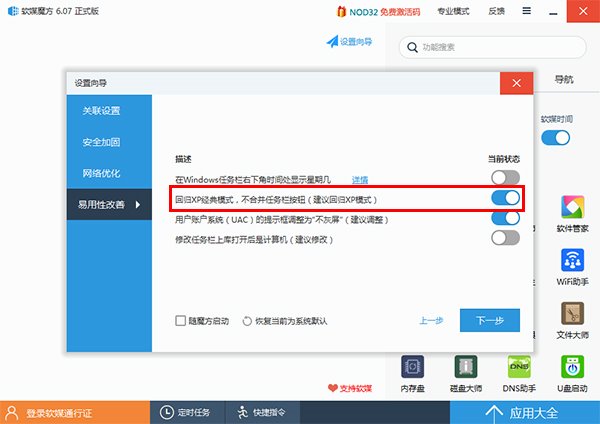Click the 应用大全 up arrow icon
600x424 pixels.
coord(494,413)
